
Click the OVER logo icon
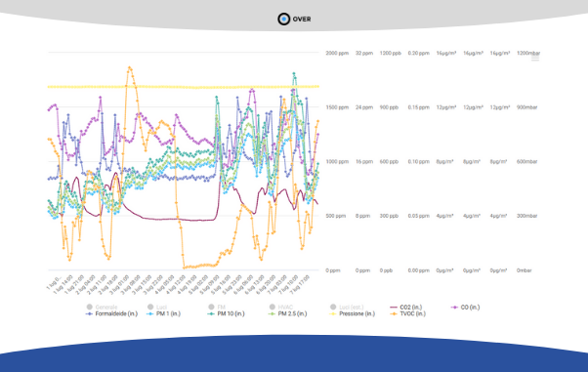pos(284,19)
